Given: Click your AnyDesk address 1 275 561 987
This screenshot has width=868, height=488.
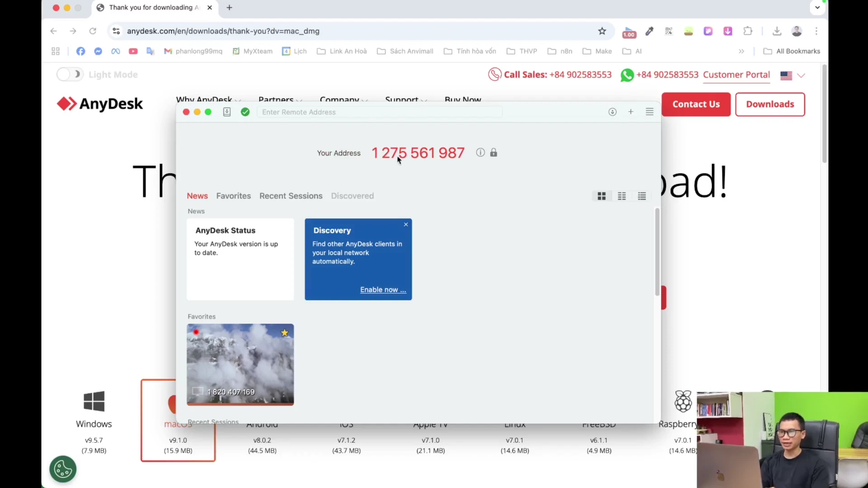Looking at the screenshot, I should tap(418, 153).
